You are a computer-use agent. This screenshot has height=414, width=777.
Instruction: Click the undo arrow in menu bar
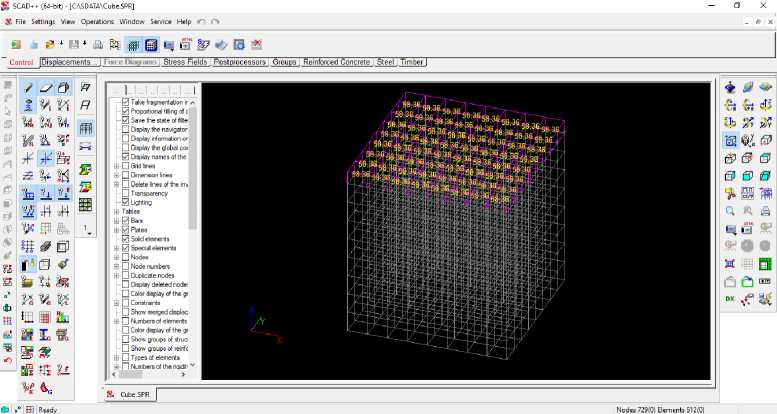pos(201,22)
